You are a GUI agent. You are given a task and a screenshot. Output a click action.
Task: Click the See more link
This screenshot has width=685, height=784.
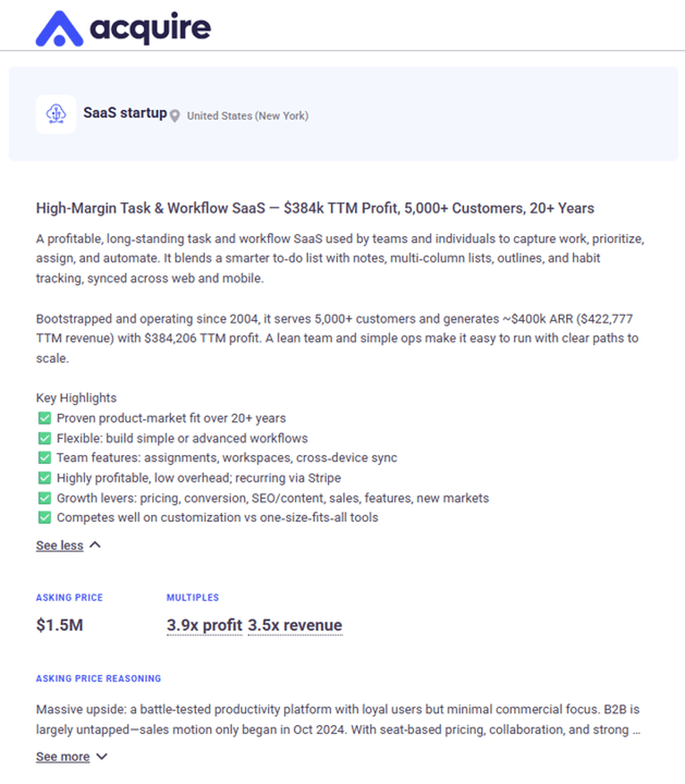[x=63, y=756]
